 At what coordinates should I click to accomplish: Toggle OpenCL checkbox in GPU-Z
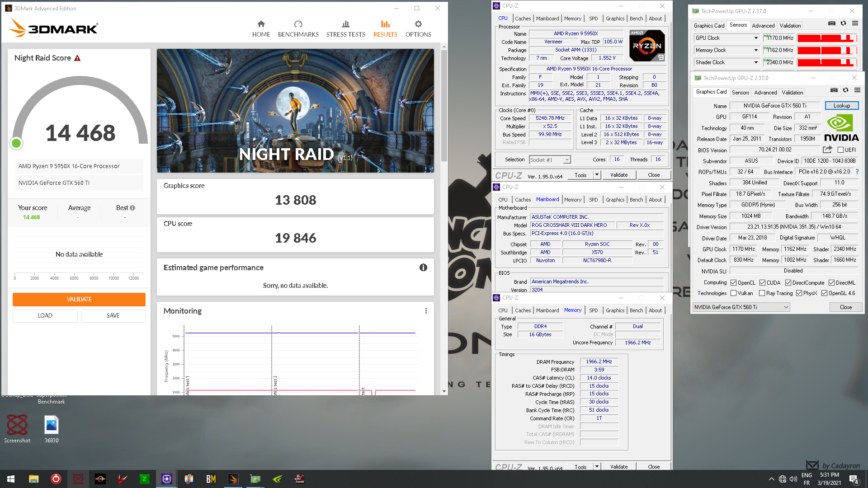coord(733,283)
